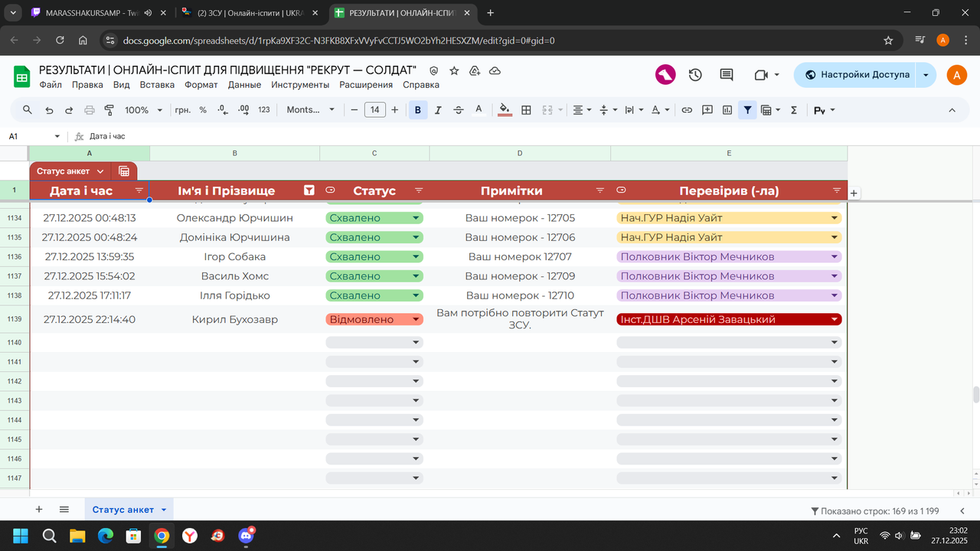Open text rotation dropdown

pyautogui.click(x=659, y=110)
